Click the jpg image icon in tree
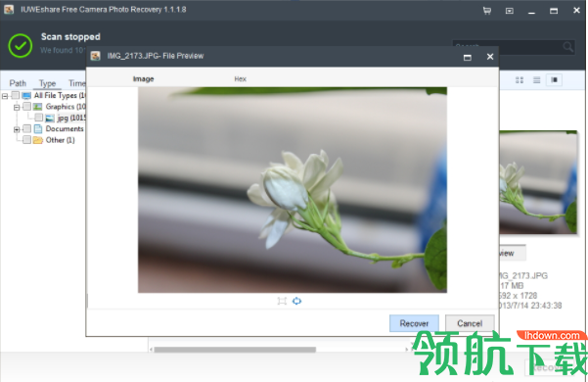Image resolution: width=588 pixels, height=382 pixels. pos(50,118)
